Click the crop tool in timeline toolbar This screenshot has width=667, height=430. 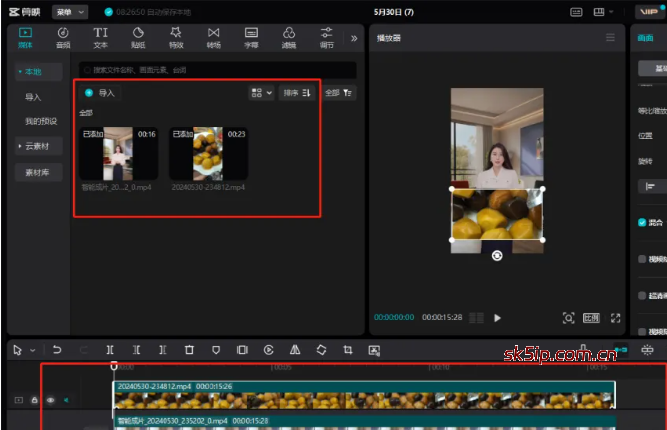point(347,350)
